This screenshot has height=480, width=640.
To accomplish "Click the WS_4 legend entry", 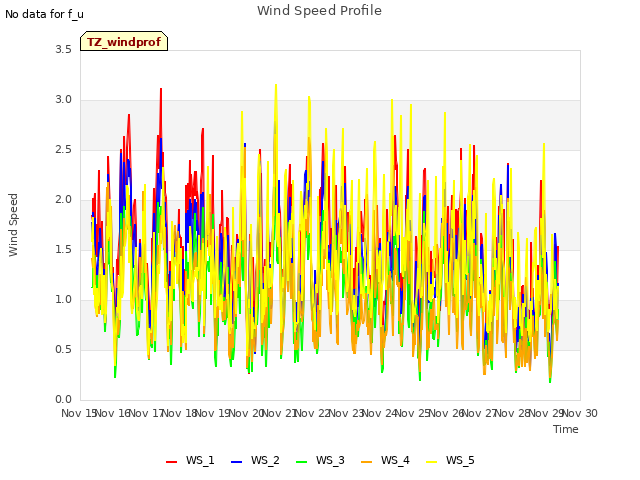I will tap(385, 460).
